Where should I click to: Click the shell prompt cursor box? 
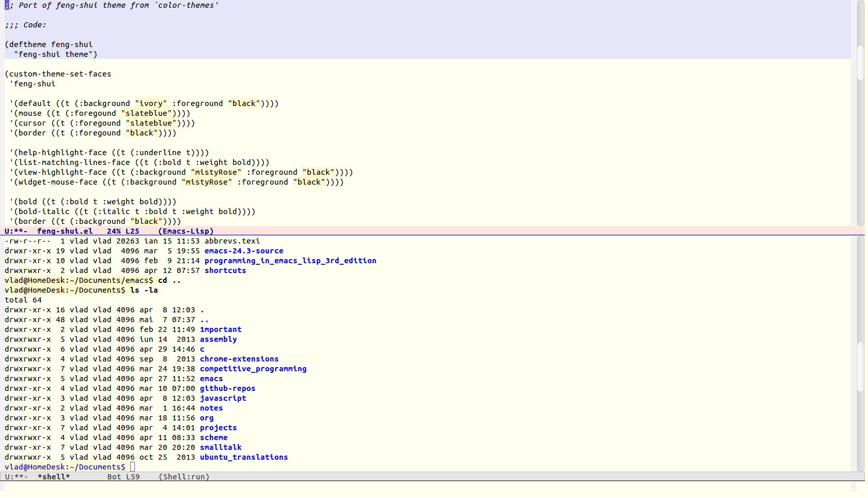[132, 467]
